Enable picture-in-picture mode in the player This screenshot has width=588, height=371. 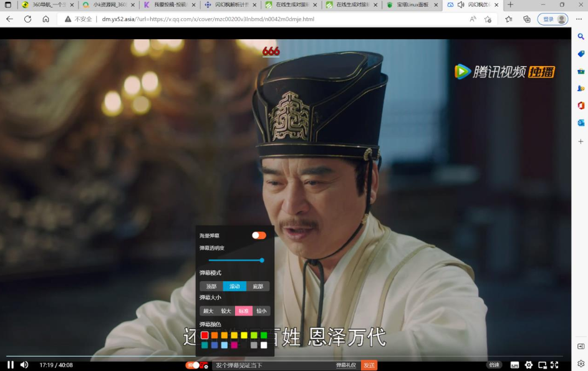click(542, 365)
